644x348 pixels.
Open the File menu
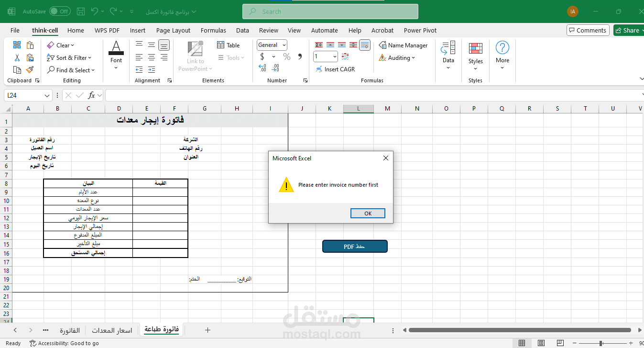coord(15,30)
